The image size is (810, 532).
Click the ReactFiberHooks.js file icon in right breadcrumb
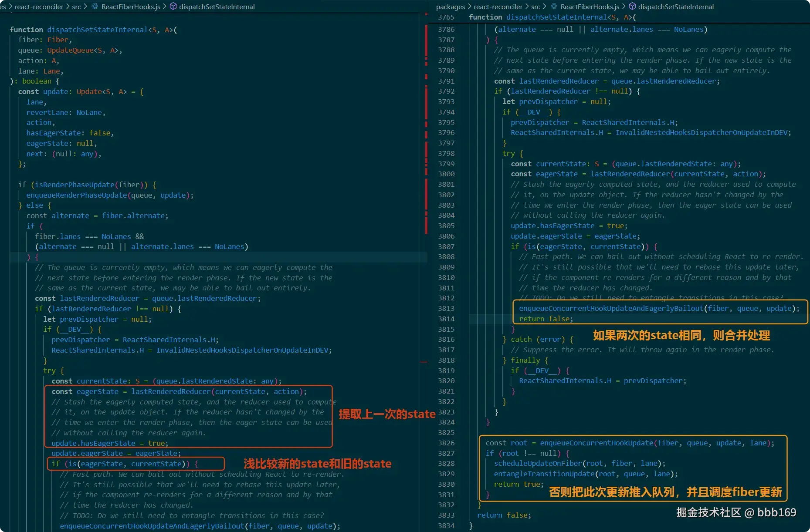click(554, 7)
